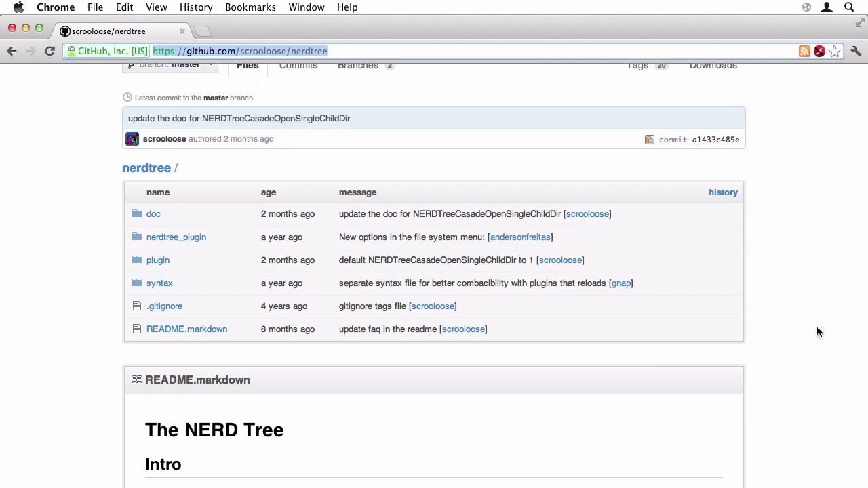
Task: Click the andersonfreitas author link
Action: (520, 237)
